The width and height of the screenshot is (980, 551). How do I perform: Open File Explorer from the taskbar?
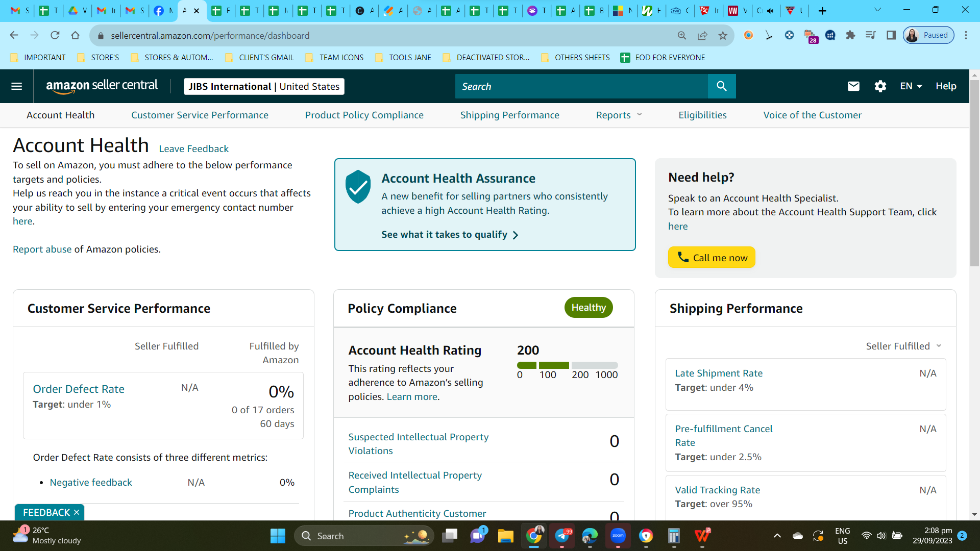click(x=505, y=536)
